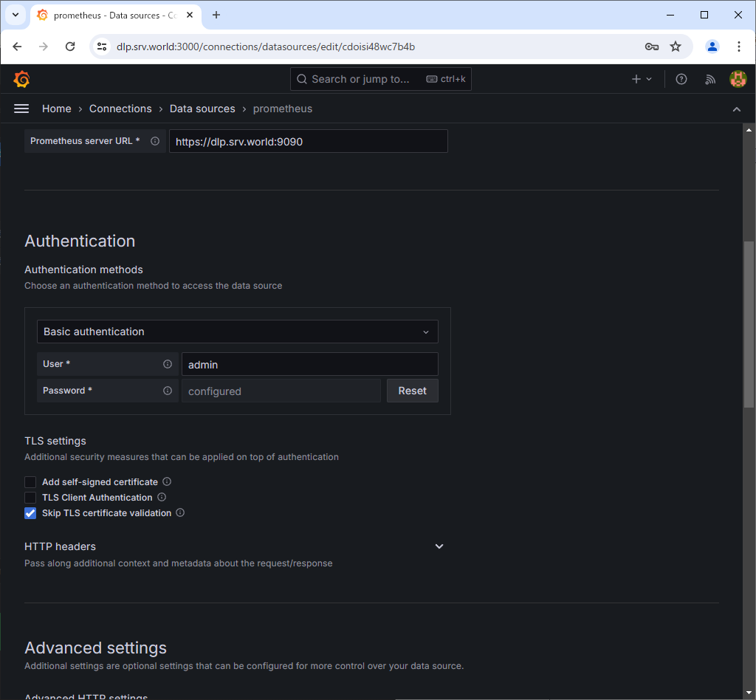
Task: Click the plus new item button
Action: pos(642,79)
